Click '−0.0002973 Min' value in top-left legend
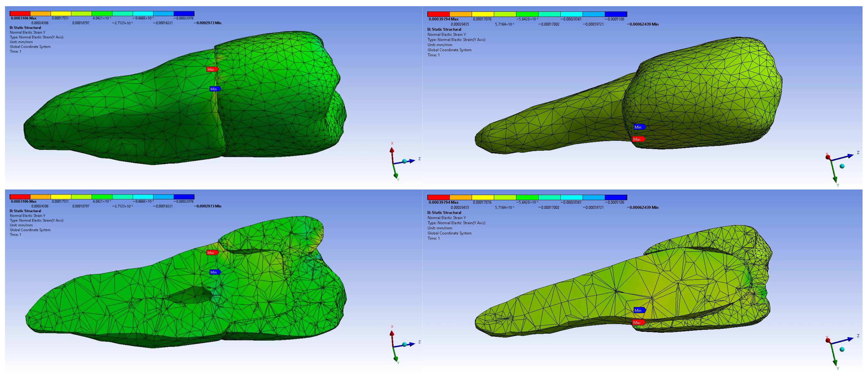Image resolution: width=868 pixels, height=379 pixels. click(207, 23)
